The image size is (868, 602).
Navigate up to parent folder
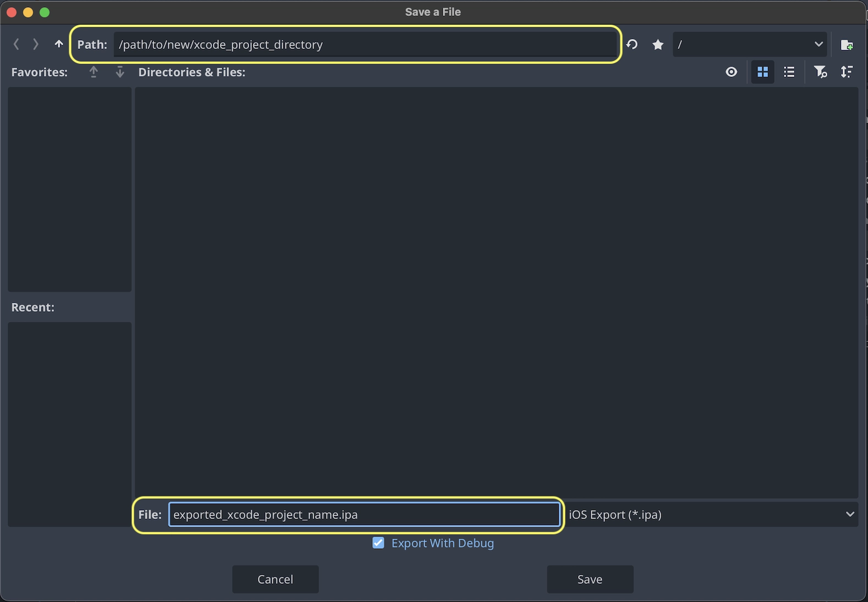59,45
